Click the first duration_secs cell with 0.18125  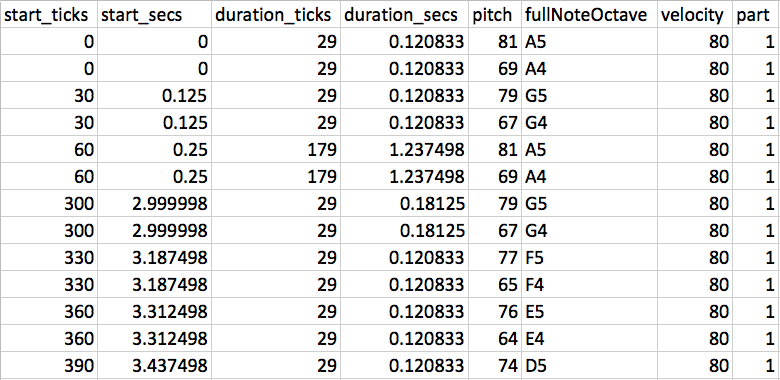(404, 204)
